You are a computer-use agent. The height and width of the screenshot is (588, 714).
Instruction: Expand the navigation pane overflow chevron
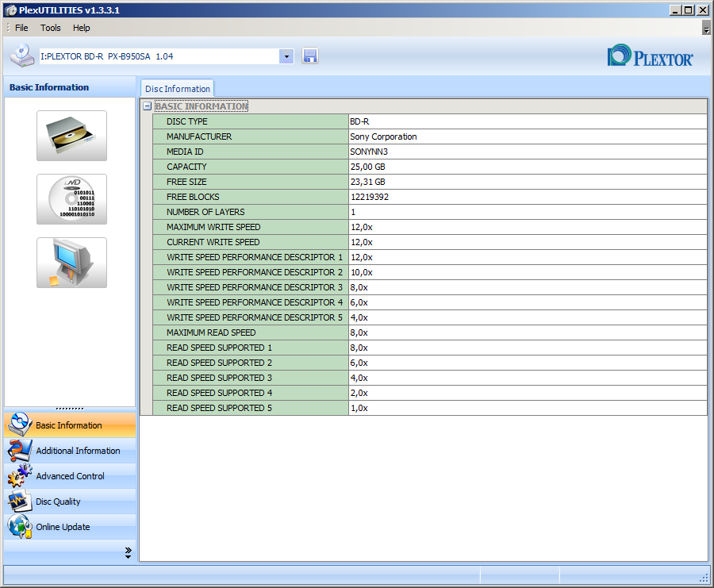pyautogui.click(x=128, y=552)
